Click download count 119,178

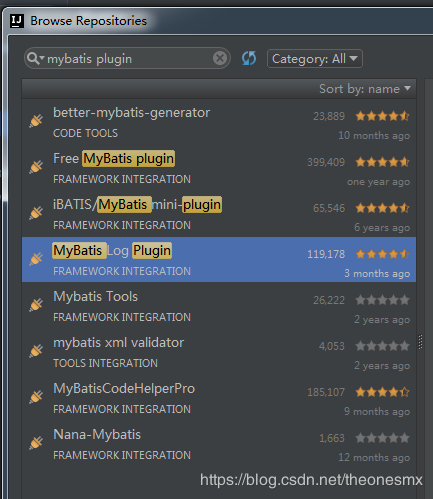tap(326, 254)
